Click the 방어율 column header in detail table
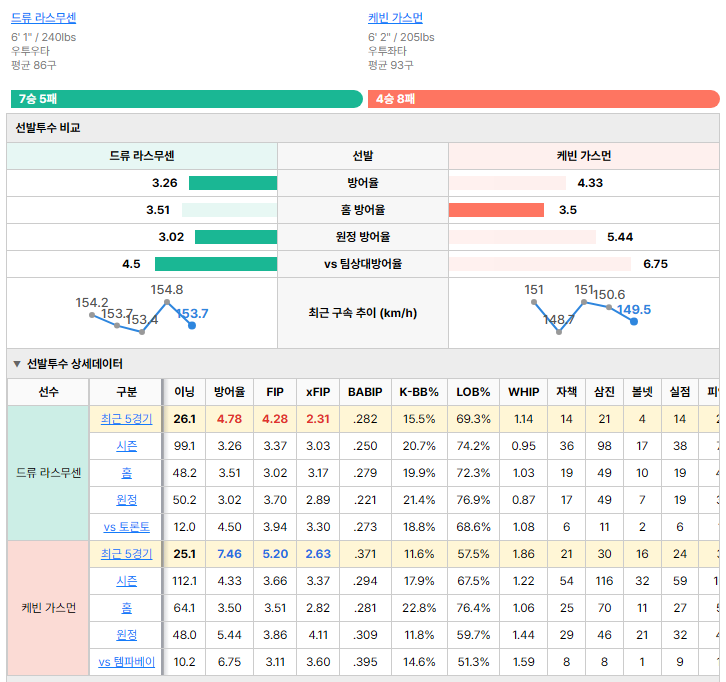 click(x=229, y=392)
